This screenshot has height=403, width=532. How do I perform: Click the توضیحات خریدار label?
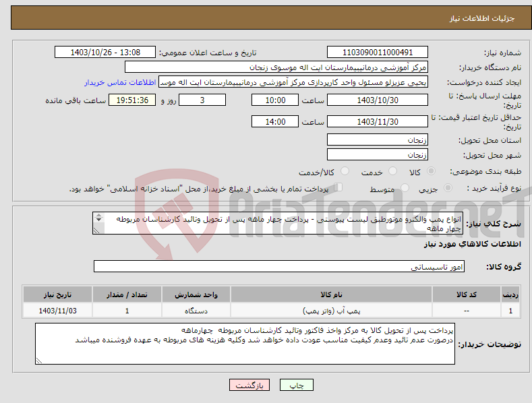coord(490,344)
